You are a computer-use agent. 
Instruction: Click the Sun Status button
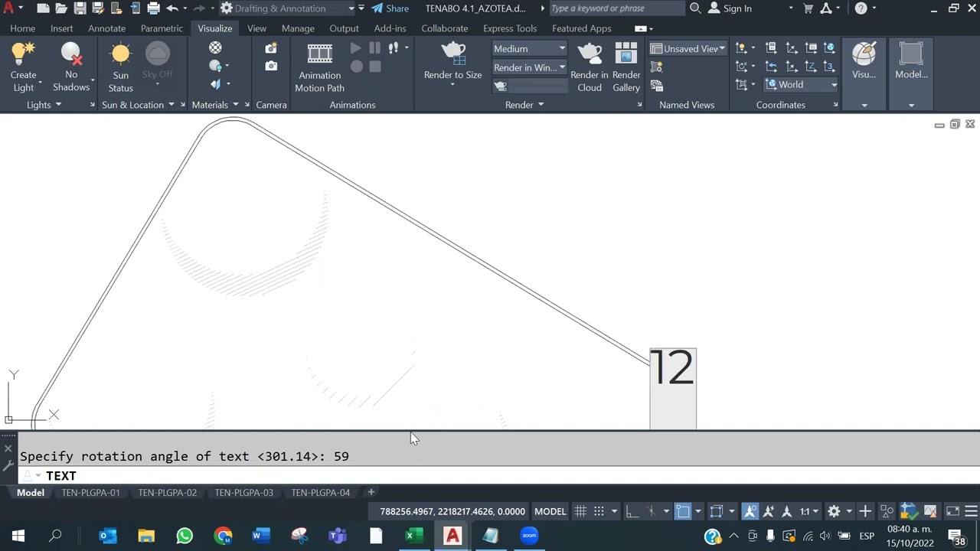(120, 67)
